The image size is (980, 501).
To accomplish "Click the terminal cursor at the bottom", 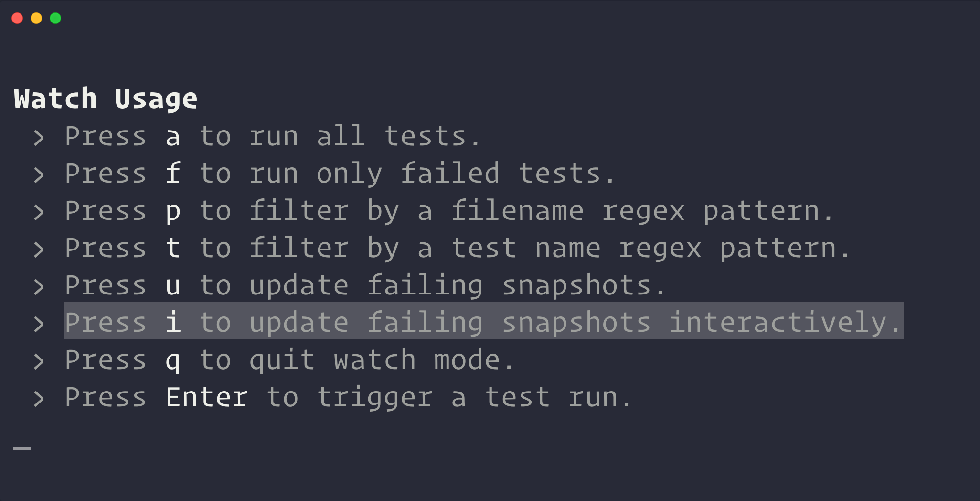I will click(22, 448).
